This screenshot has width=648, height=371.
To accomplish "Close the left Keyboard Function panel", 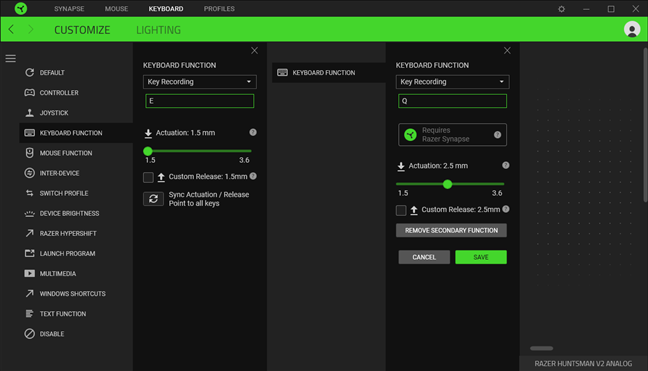I will [254, 50].
